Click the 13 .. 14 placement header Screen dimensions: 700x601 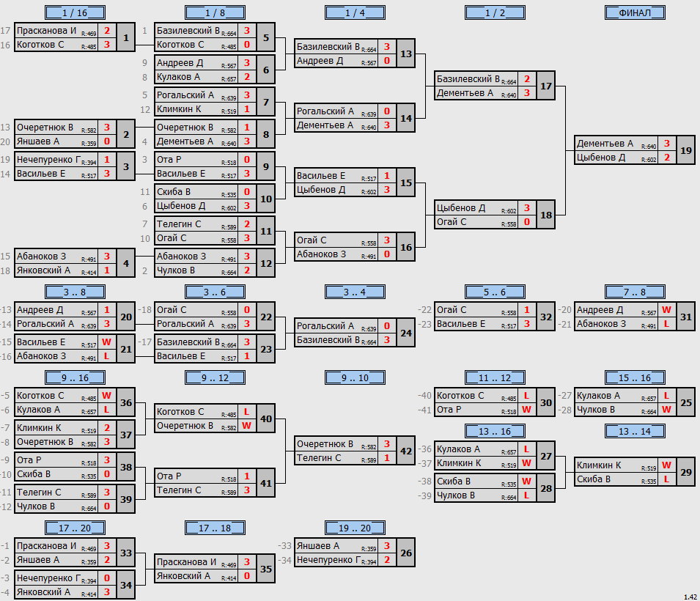point(635,431)
